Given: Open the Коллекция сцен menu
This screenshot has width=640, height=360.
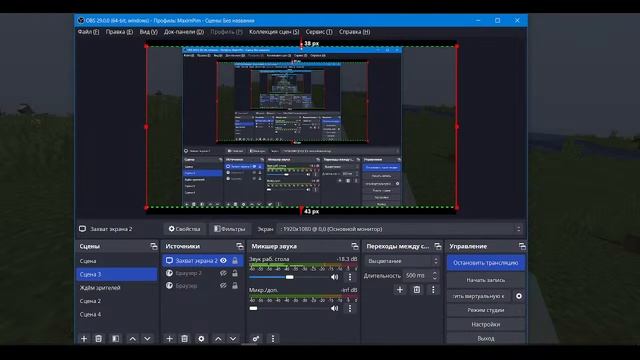Looking at the screenshot, I should click(x=274, y=32).
